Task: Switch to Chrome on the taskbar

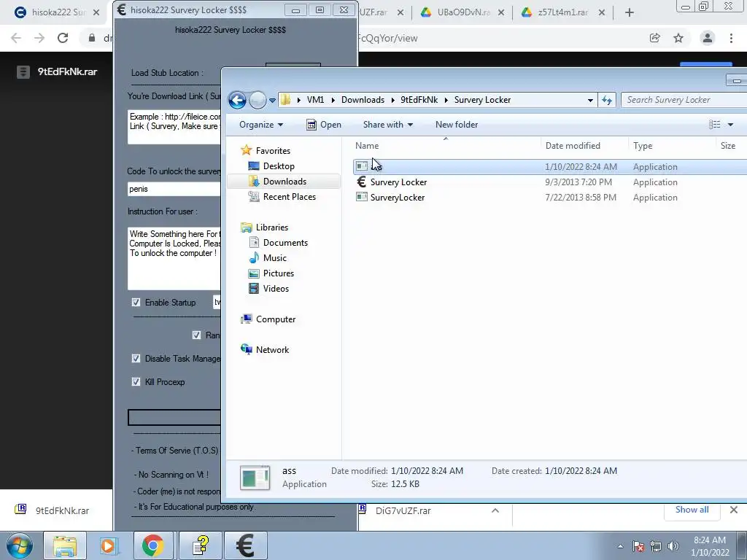Action: [152, 545]
